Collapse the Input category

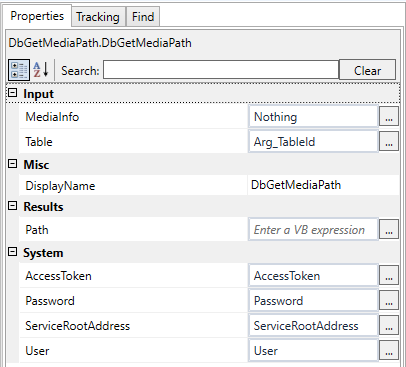click(12, 93)
